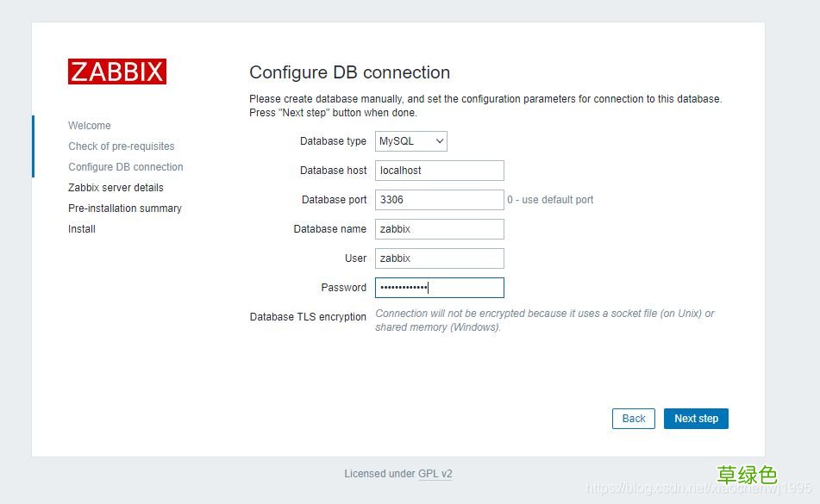Click the Database port field
Viewport: 820px width, 504px height.
pyautogui.click(x=439, y=200)
